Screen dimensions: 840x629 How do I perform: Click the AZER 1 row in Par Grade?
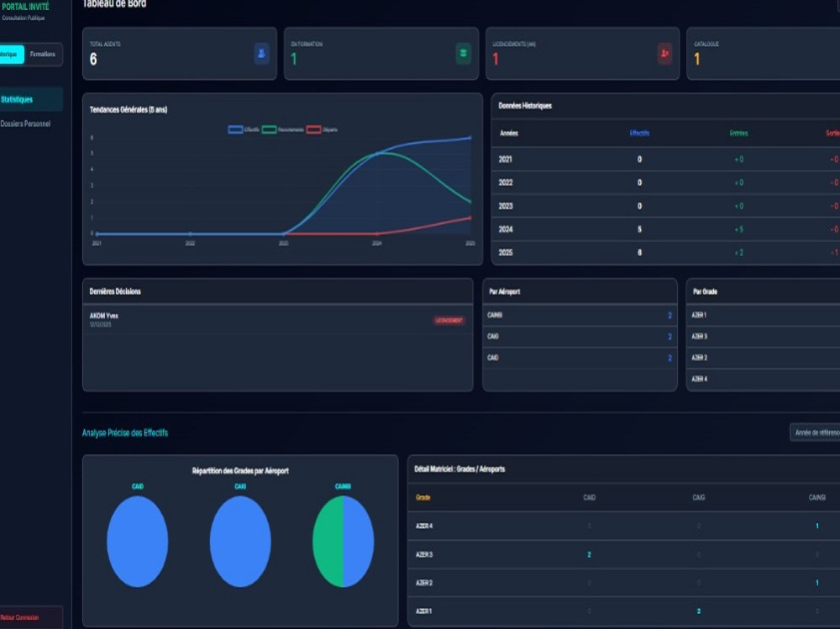point(764,315)
